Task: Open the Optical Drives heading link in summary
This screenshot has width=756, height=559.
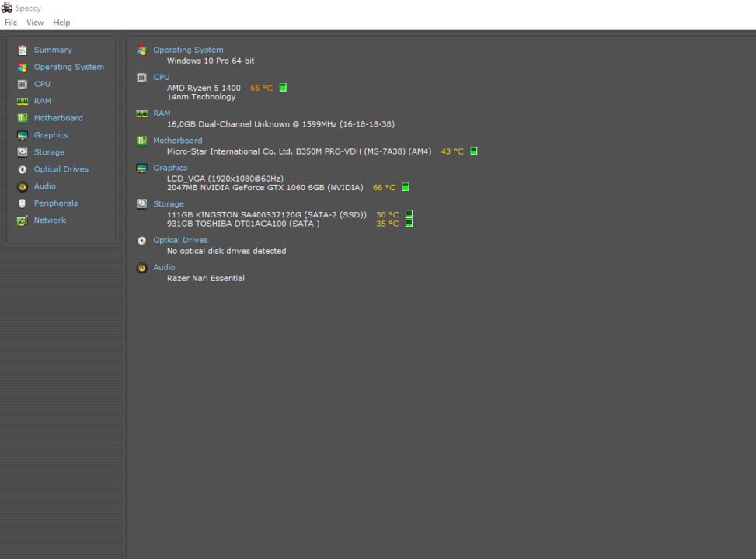Action: point(180,240)
